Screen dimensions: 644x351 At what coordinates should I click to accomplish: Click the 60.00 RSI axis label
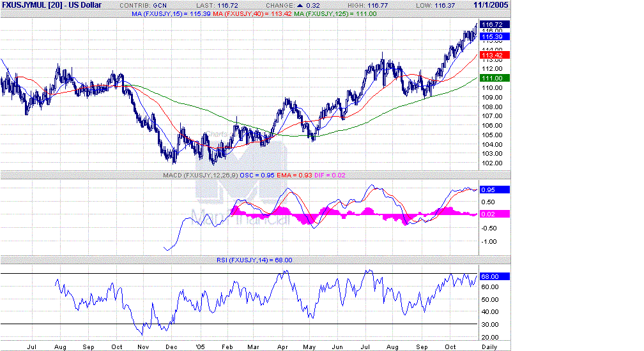[x=490, y=287]
